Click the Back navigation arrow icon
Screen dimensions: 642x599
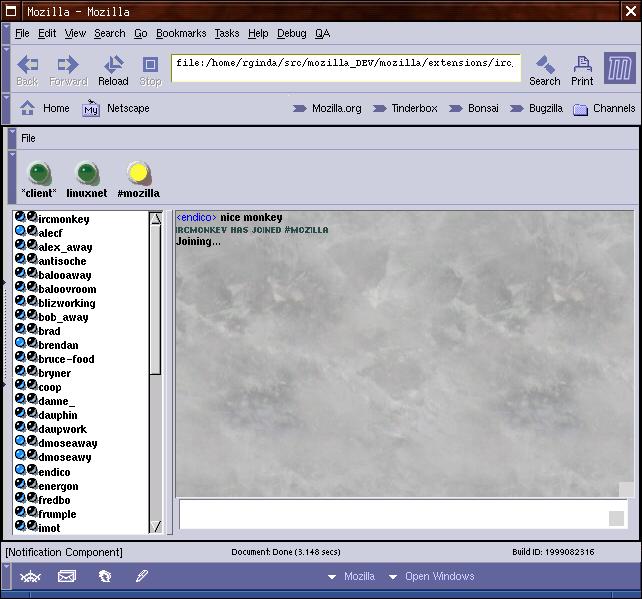pos(27,65)
